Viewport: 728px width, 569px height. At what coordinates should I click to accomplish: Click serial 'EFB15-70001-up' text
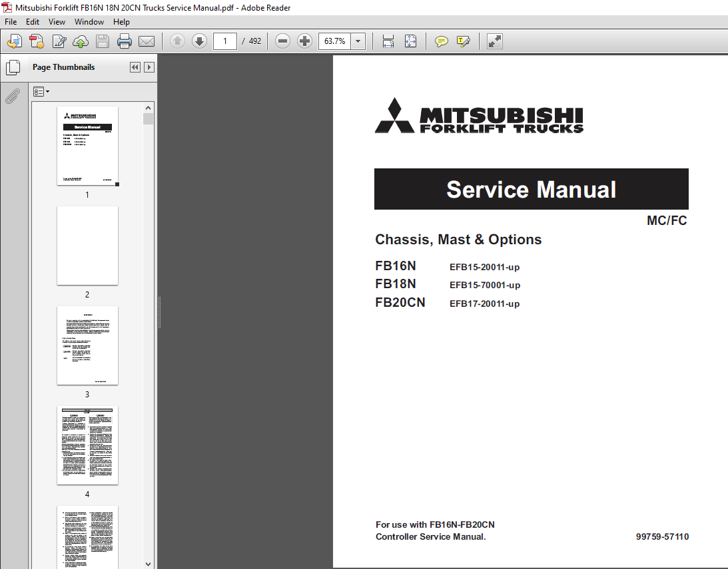point(485,285)
